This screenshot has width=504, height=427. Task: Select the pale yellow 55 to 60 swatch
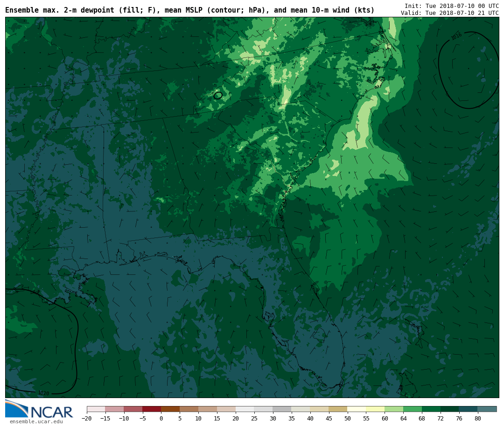[375, 409]
